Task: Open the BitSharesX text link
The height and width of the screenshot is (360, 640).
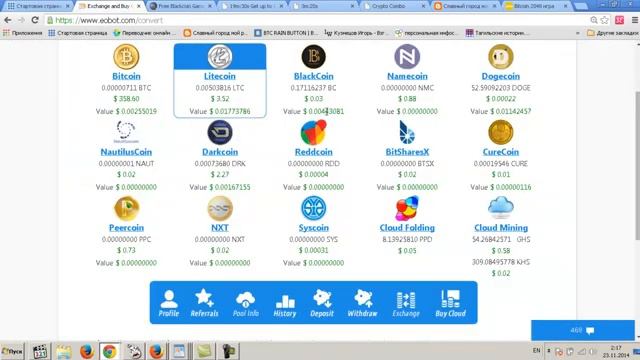Action: pyautogui.click(x=407, y=152)
